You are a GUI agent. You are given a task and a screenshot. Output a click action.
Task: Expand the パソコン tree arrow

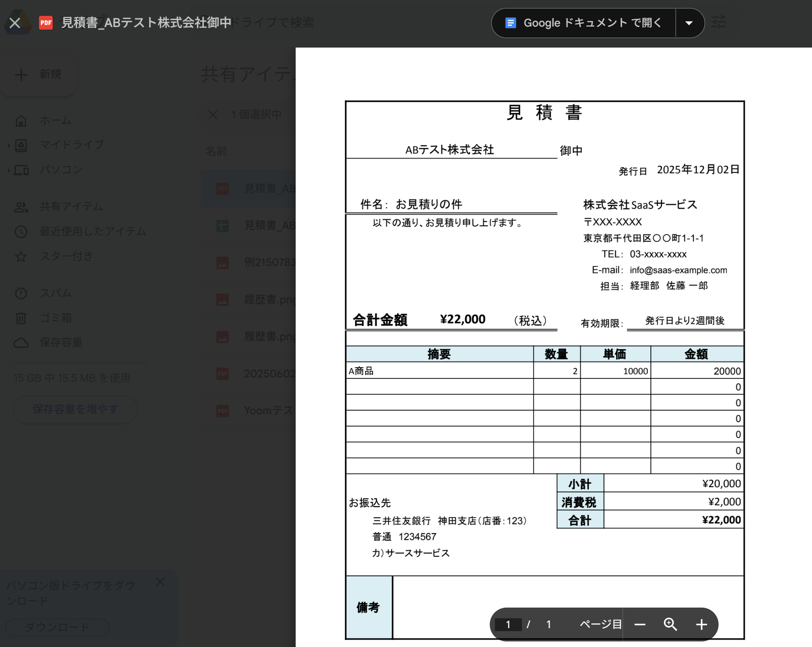point(9,171)
